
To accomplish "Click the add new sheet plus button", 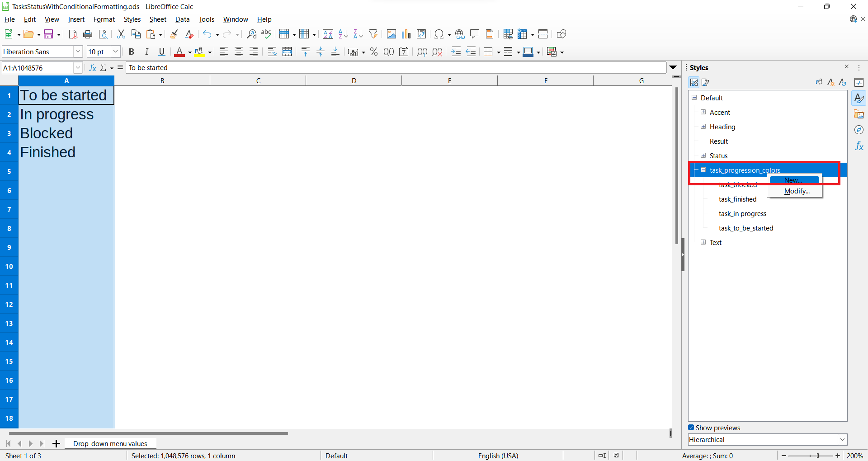I will point(56,444).
